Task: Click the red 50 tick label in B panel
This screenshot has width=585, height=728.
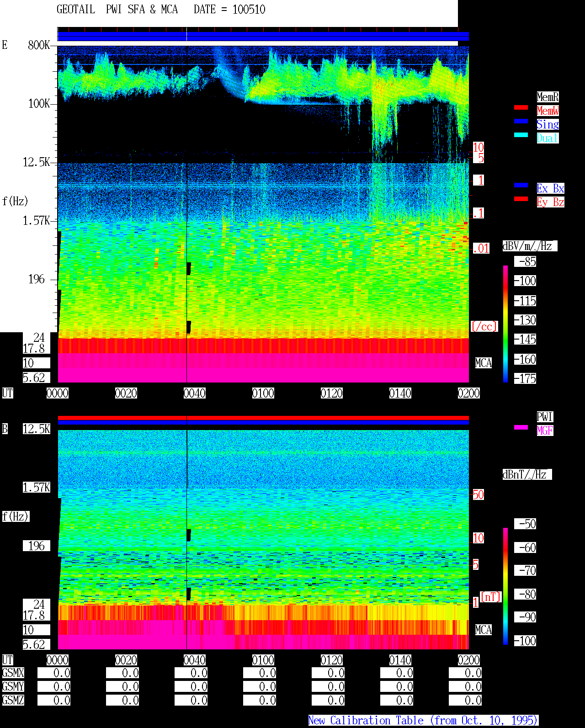Action: click(x=478, y=494)
